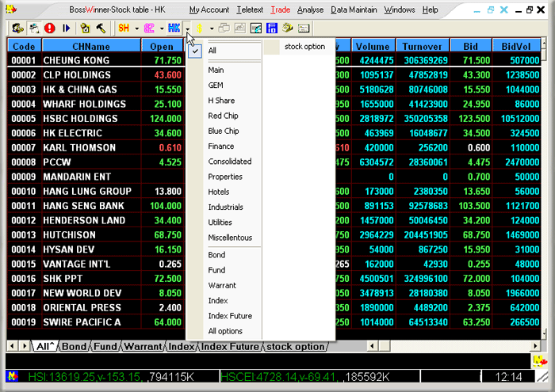This screenshot has width=555, height=392.
Task: Switch to the Fund tab
Action: [105, 346]
